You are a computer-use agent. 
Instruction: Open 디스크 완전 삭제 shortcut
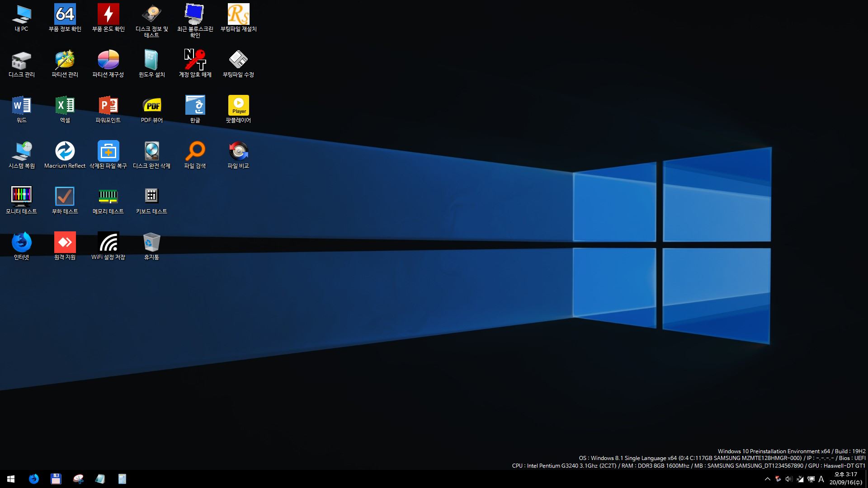click(152, 155)
